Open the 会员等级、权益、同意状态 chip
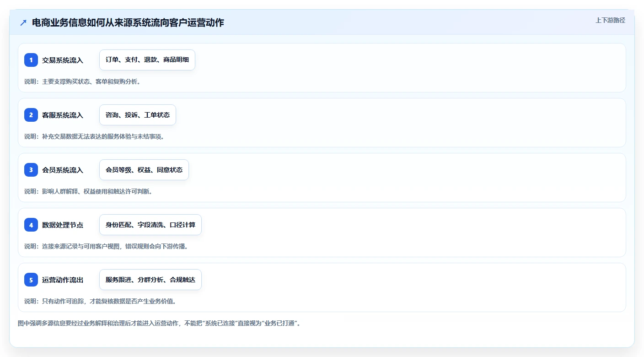This screenshot has width=644, height=357. (144, 170)
